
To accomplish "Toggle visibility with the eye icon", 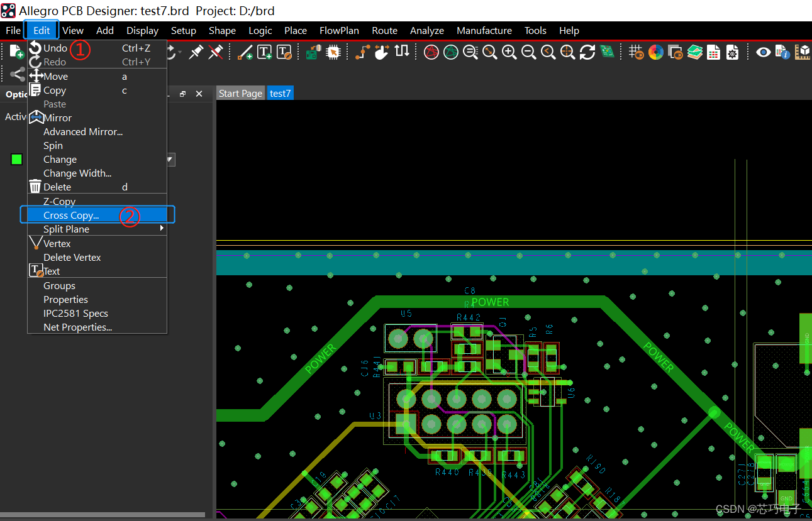I will [762, 53].
